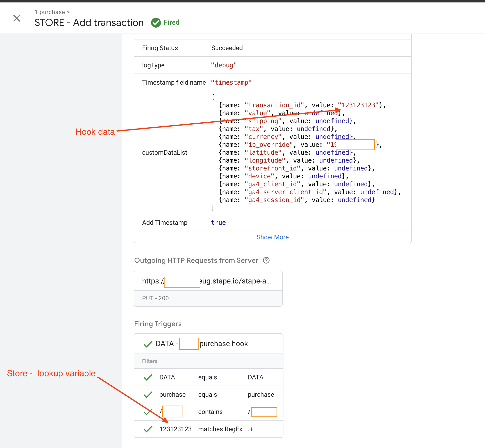
Task: Click the '123123123' filter variable value
Action: (x=175, y=429)
